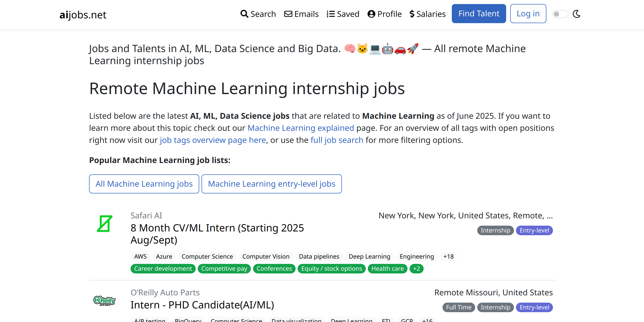Click the Computer Vision skill tag
This screenshot has height=322, width=644.
tap(266, 257)
